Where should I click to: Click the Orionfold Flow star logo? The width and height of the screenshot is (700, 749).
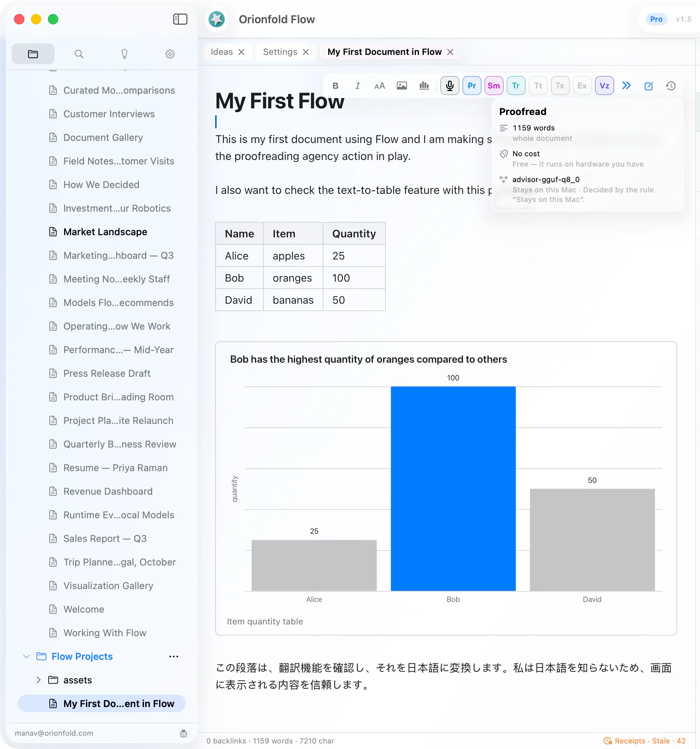click(x=217, y=19)
